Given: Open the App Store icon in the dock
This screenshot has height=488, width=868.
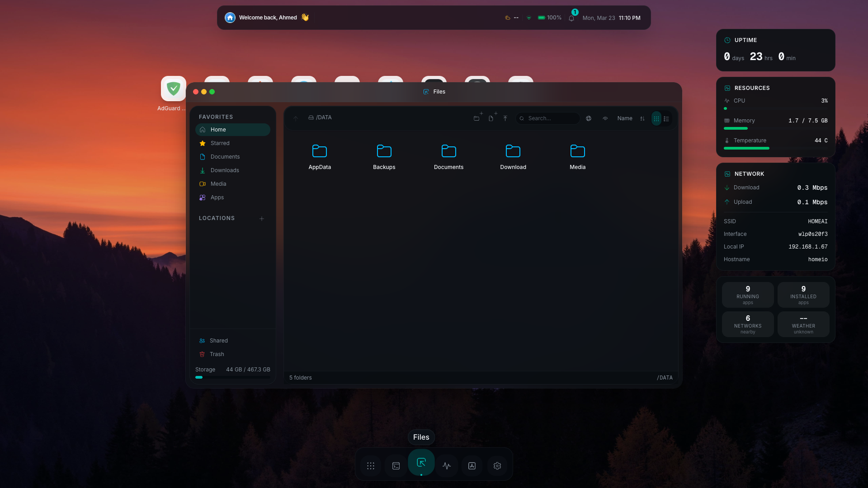Looking at the screenshot, I should pyautogui.click(x=472, y=465).
